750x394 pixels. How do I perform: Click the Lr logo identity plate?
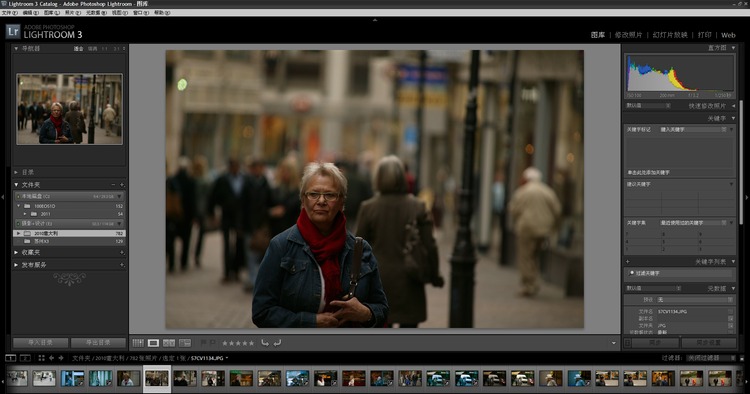(x=13, y=32)
